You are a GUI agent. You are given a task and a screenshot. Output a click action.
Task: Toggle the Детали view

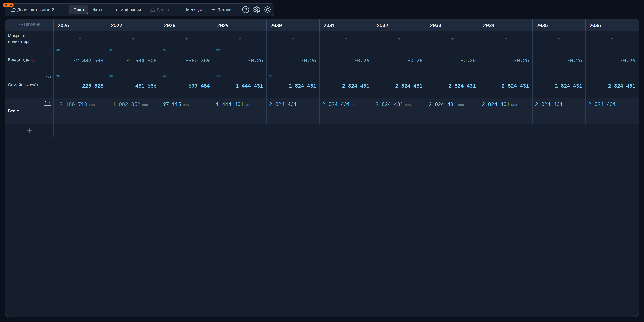pos(221,10)
